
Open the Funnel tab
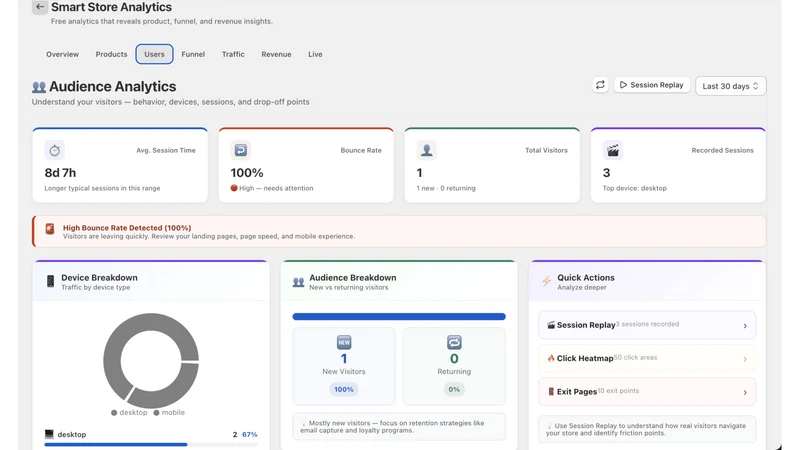tap(193, 54)
